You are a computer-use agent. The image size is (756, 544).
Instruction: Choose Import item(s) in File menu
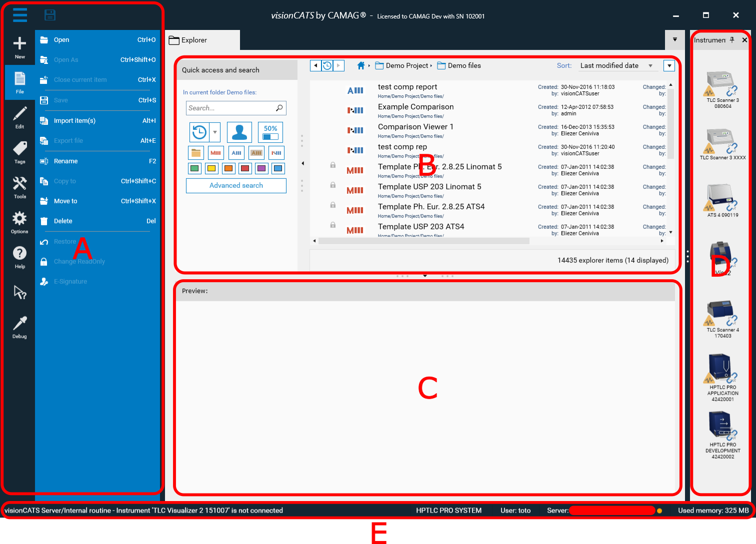pos(97,120)
